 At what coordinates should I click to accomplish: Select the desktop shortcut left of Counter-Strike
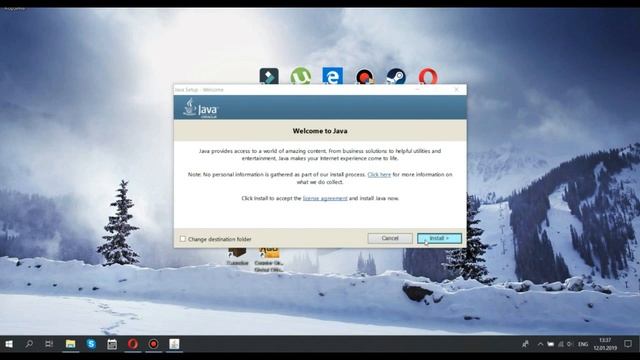[237, 257]
